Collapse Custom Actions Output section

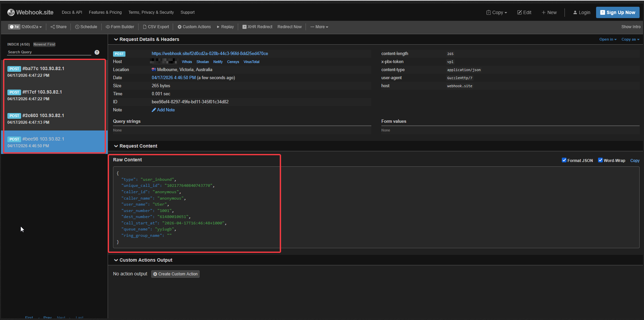[x=143, y=260]
